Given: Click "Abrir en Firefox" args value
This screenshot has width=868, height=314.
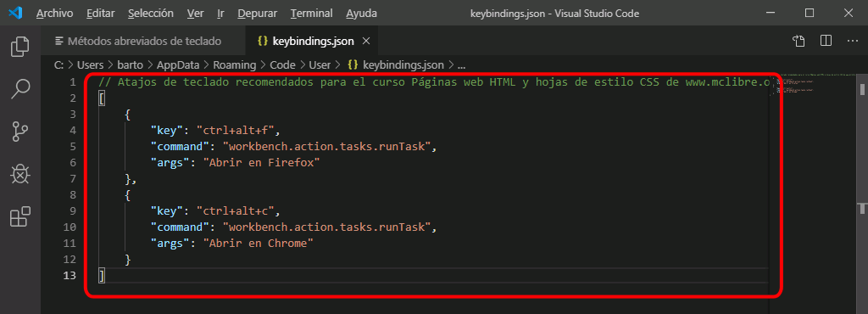Looking at the screenshot, I should [261, 163].
